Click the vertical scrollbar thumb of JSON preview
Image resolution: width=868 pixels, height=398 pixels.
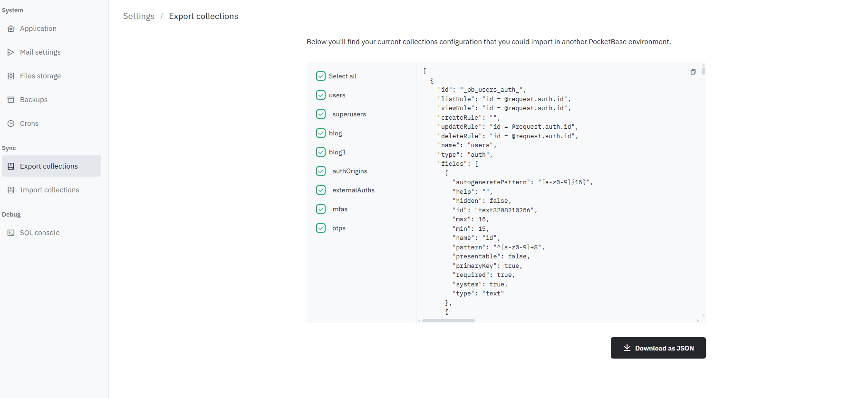point(704,71)
